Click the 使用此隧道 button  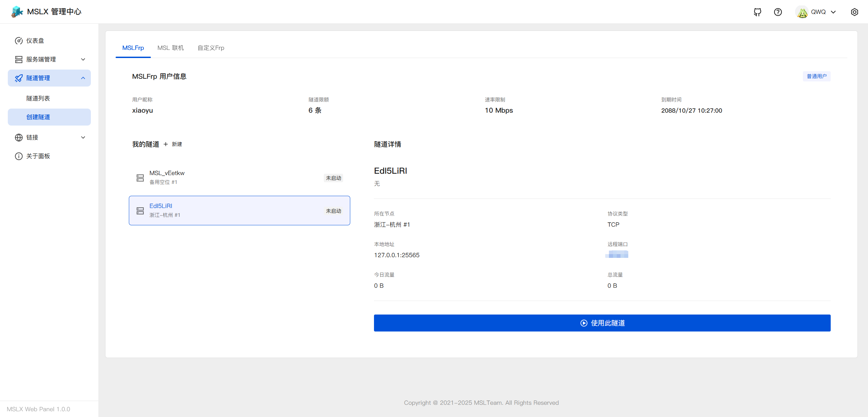click(602, 323)
